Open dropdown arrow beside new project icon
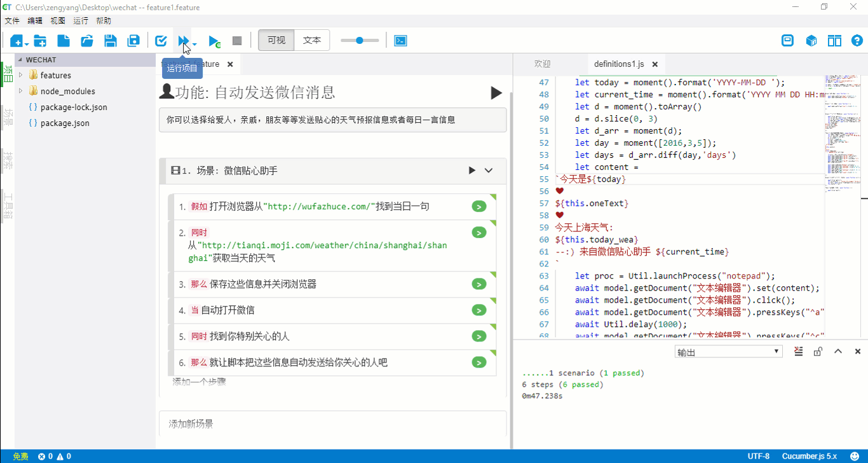 click(x=27, y=44)
